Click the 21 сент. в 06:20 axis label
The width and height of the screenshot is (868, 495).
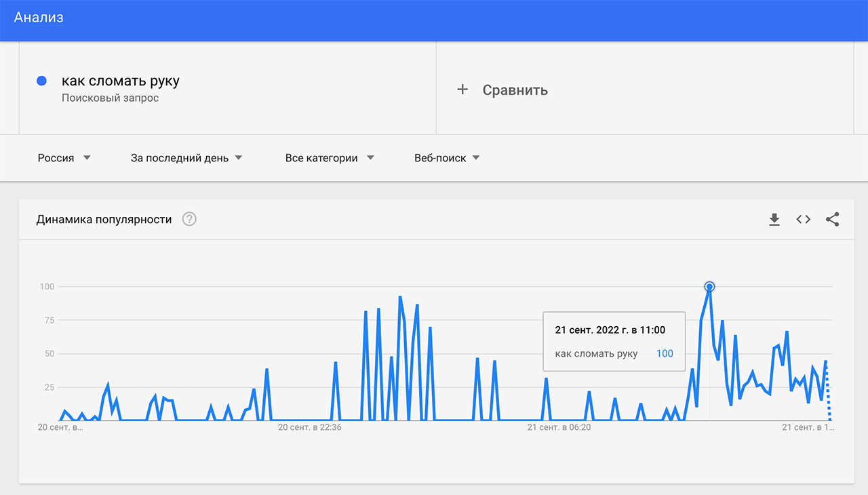tap(559, 428)
